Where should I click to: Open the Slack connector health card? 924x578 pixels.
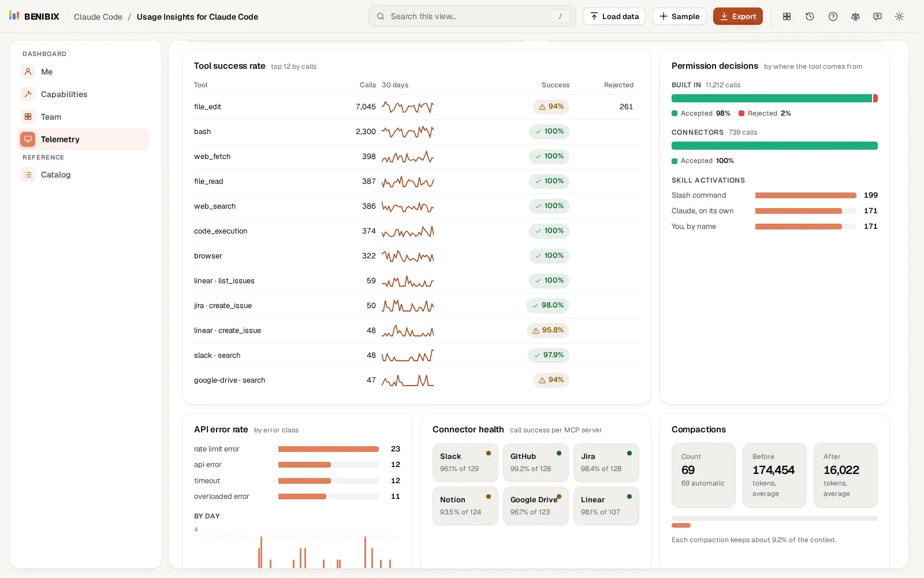point(465,462)
